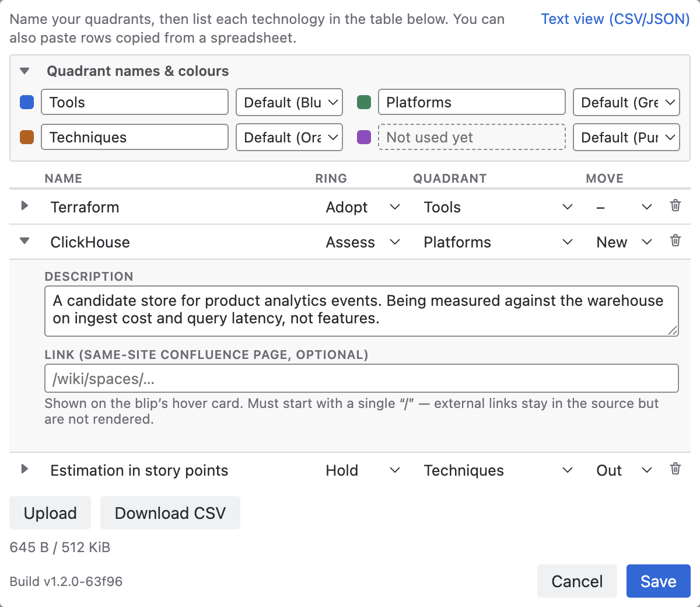Image resolution: width=700 pixels, height=607 pixels.
Task: Open Tools colour dropdown Default (Blu
Action: pyautogui.click(x=289, y=102)
